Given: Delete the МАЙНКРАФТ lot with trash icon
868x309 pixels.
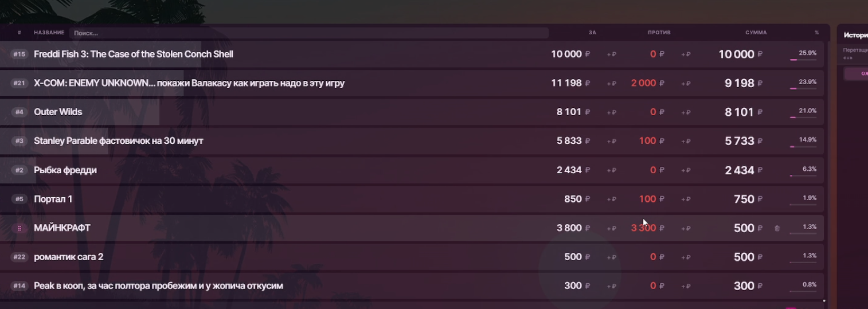Looking at the screenshot, I should click(x=777, y=228).
